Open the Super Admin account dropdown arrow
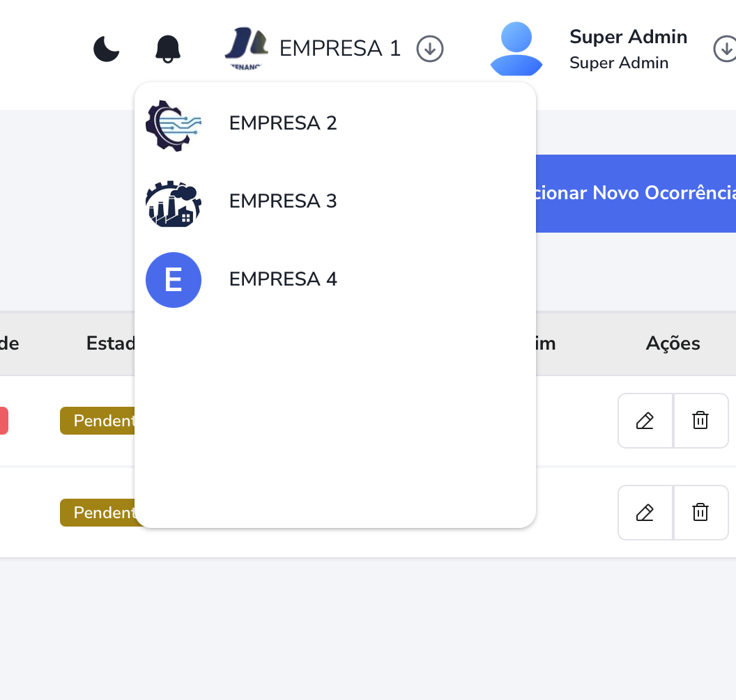The image size is (736, 700). coord(727,50)
